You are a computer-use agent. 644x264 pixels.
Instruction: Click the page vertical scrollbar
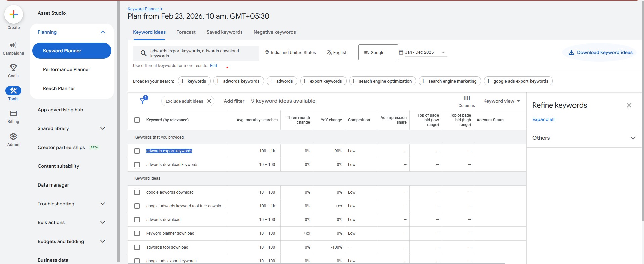tap(642, 111)
